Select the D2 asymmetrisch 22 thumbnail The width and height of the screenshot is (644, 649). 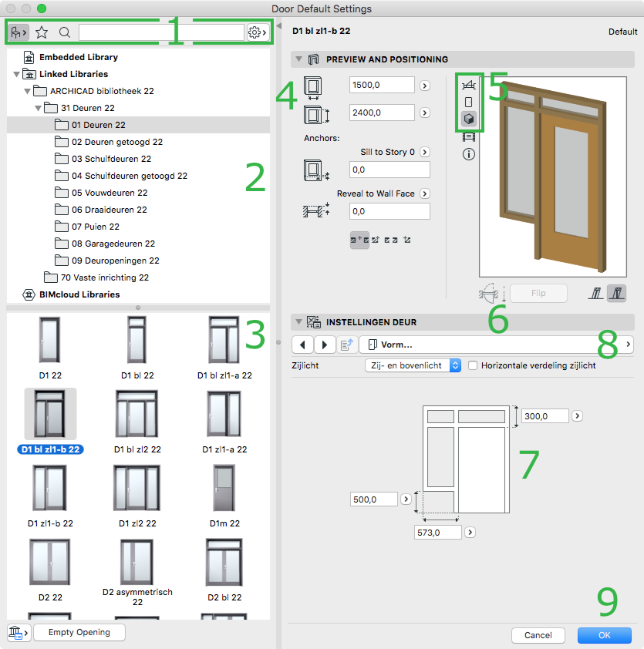tap(137, 562)
